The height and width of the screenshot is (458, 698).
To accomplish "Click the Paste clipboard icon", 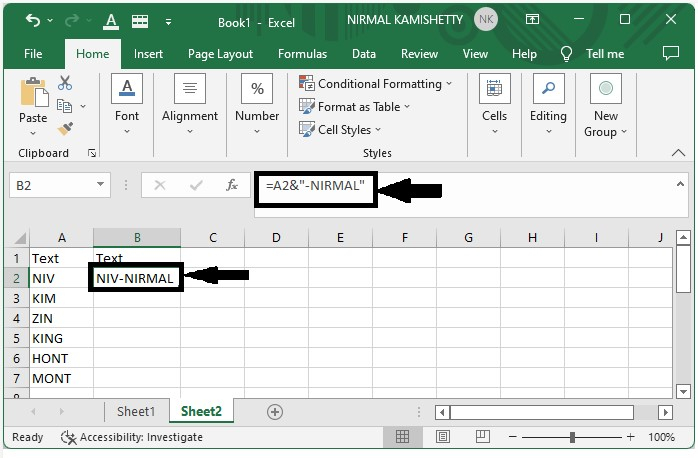I will point(33,100).
